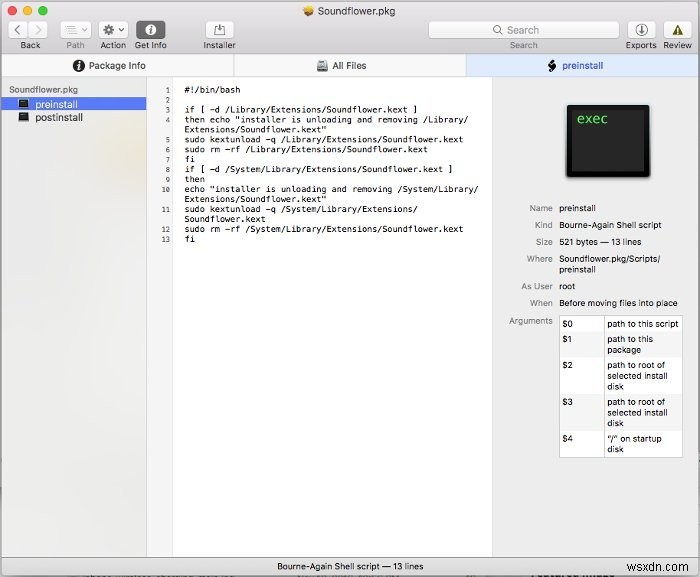Image resolution: width=700 pixels, height=577 pixels.
Task: Click the $0 argument row
Action: tap(620, 324)
